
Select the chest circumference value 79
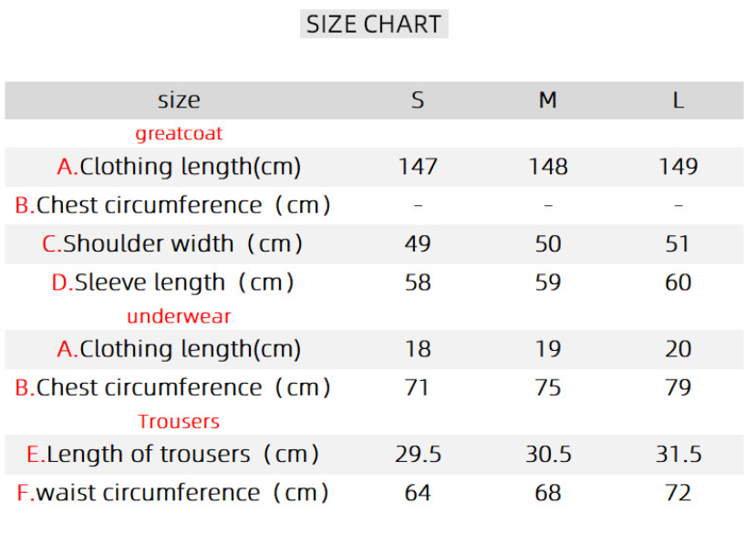click(x=678, y=387)
